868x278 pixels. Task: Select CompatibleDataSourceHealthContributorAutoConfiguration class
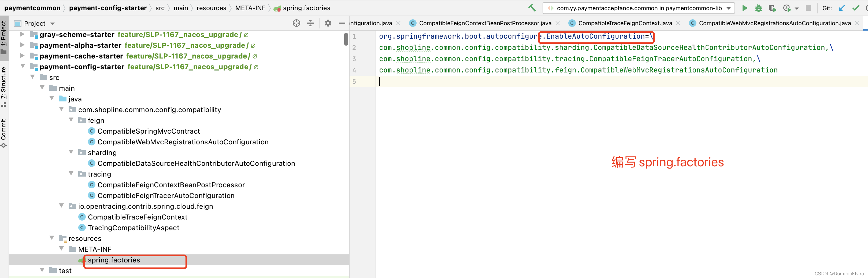pyautogui.click(x=196, y=163)
